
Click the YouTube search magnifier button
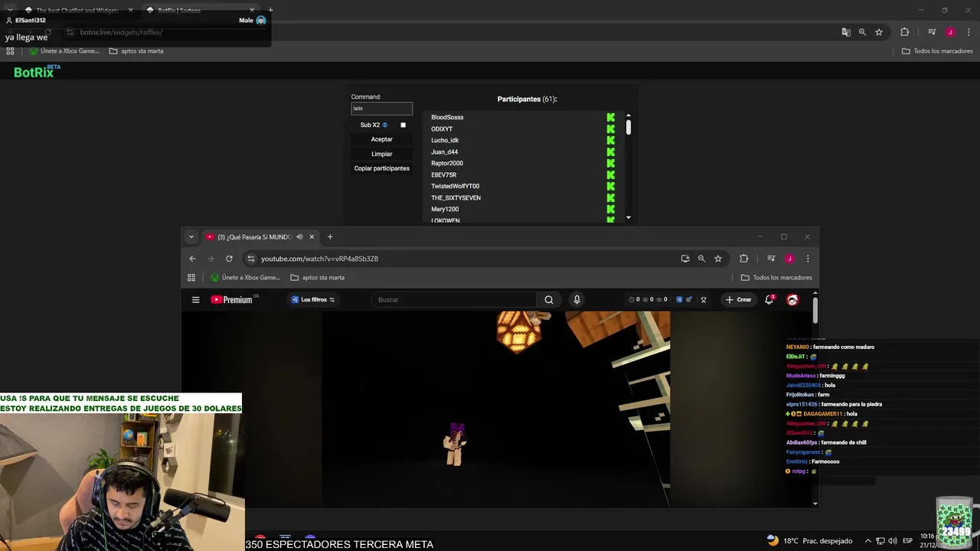tap(549, 300)
